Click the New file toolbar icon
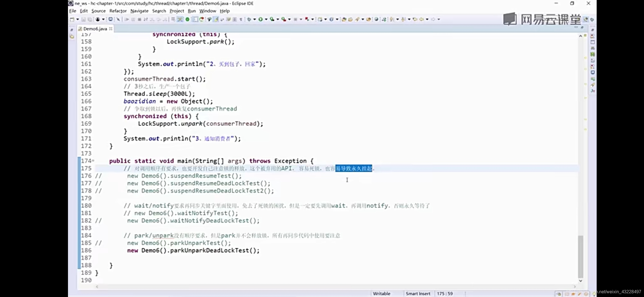The width and height of the screenshot is (644, 297). [x=72, y=19]
